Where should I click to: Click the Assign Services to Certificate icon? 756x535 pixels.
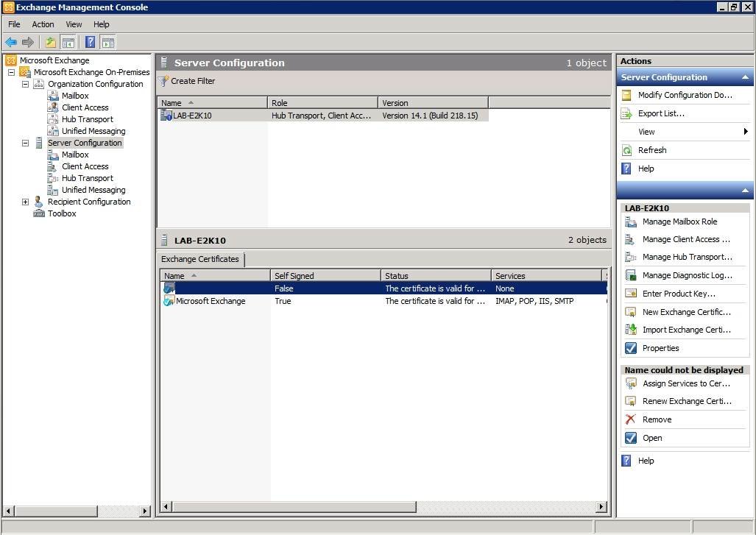click(x=631, y=383)
